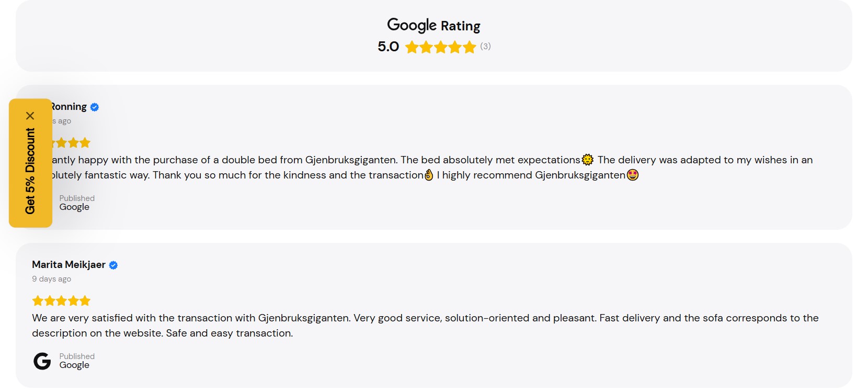Click the star-struck emoji in Ronning's review
Image resolution: width=868 pixels, height=391 pixels.
[633, 175]
